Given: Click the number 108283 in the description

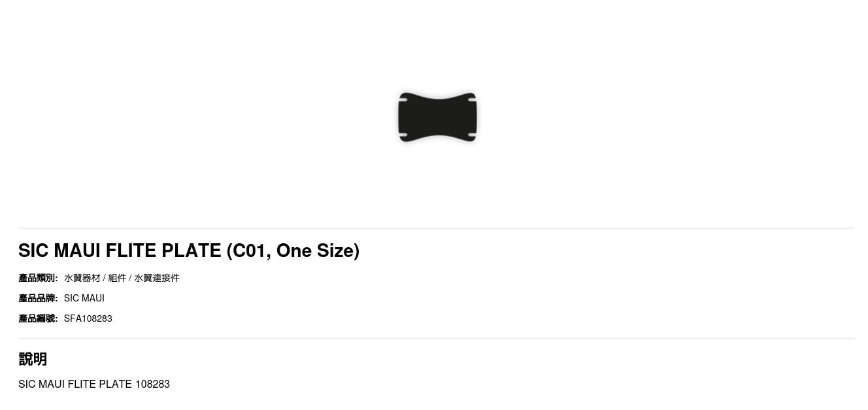Looking at the screenshot, I should coord(152,384).
